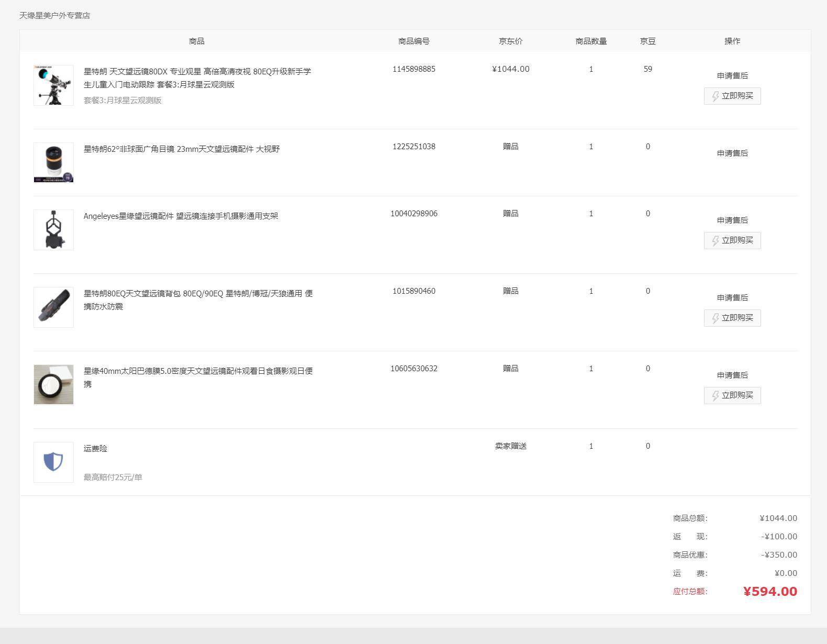Image resolution: width=827 pixels, height=644 pixels.
Task: Click 申请售后 for the telescope backpack
Action: 732,298
